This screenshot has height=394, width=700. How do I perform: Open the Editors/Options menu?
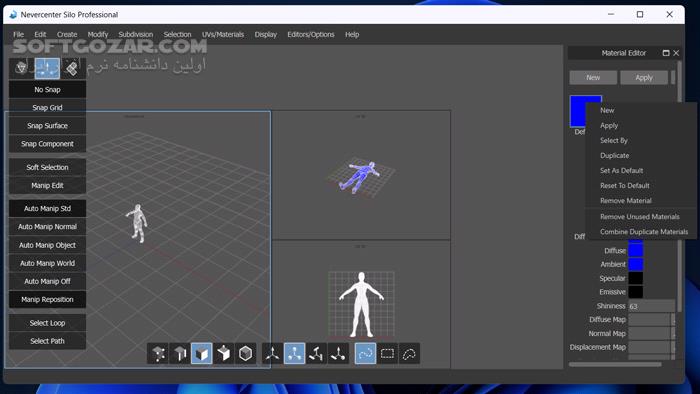pos(311,34)
